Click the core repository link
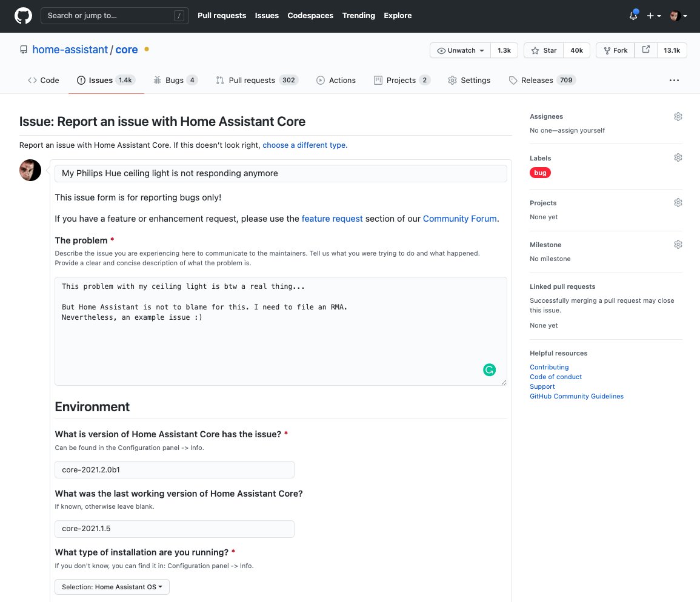Screen dimensions: 700x602 pos(126,50)
